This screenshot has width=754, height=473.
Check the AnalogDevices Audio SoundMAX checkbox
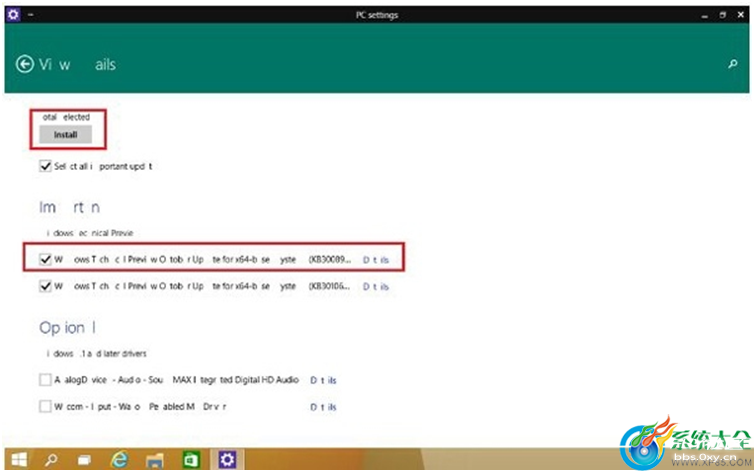click(45, 380)
